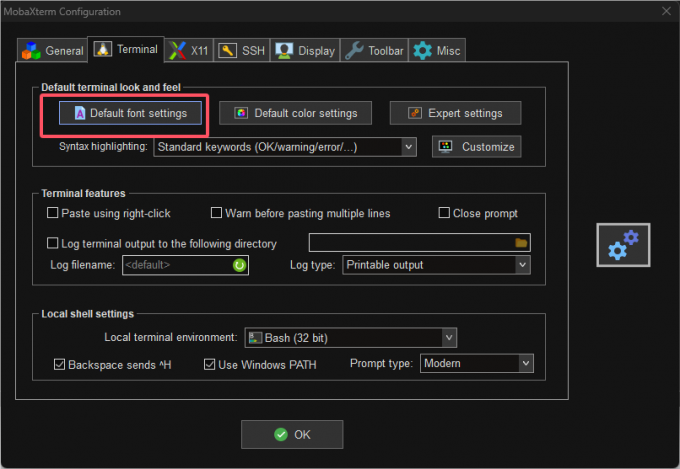The image size is (680, 469).
Task: Confirm with the OK button
Action: tap(292, 434)
